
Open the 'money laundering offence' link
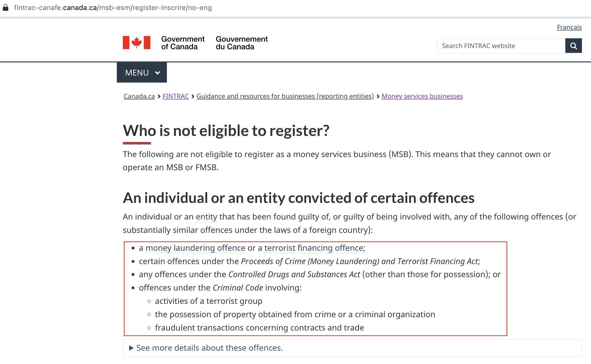click(195, 248)
